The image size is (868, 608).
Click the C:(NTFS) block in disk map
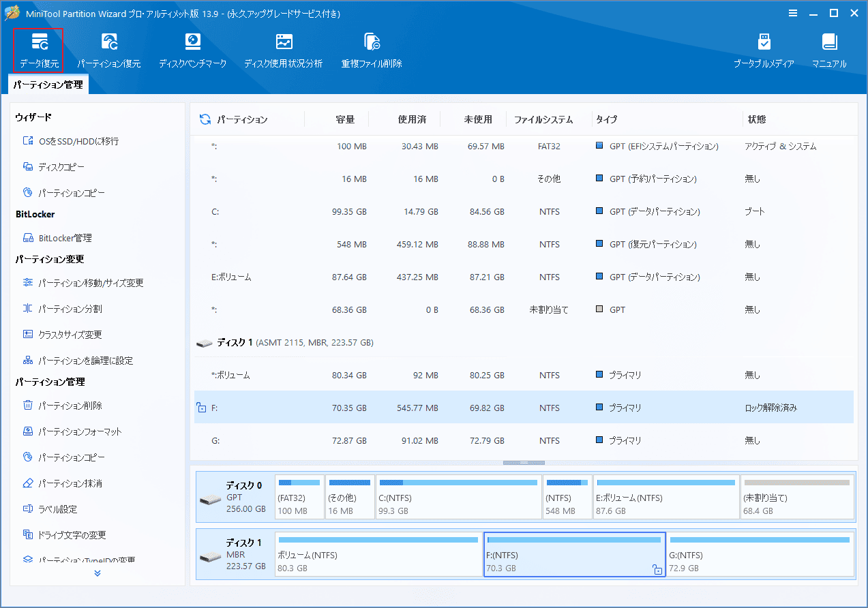(458, 498)
